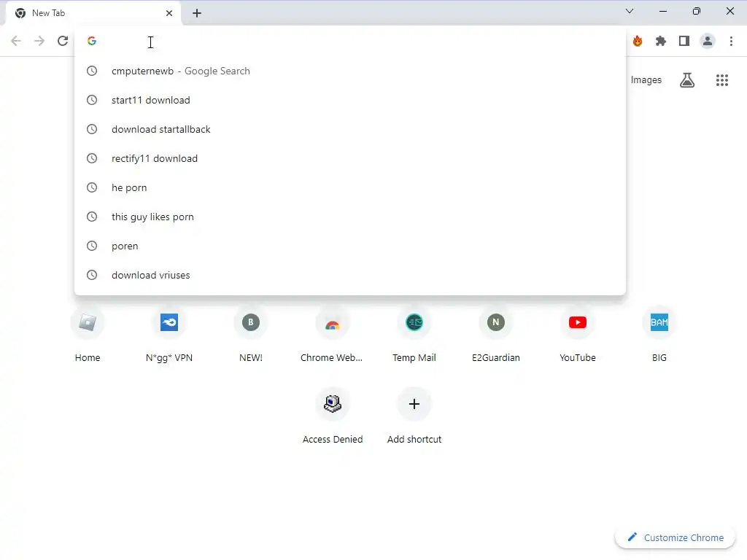The height and width of the screenshot is (560, 747).
Task: Select the poren suggestion
Action: tap(350, 246)
